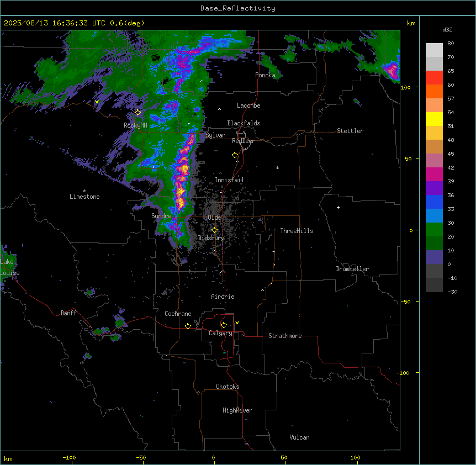The height and width of the screenshot is (465, 476).
Task: Click the Drumheller label
Action: (352, 269)
